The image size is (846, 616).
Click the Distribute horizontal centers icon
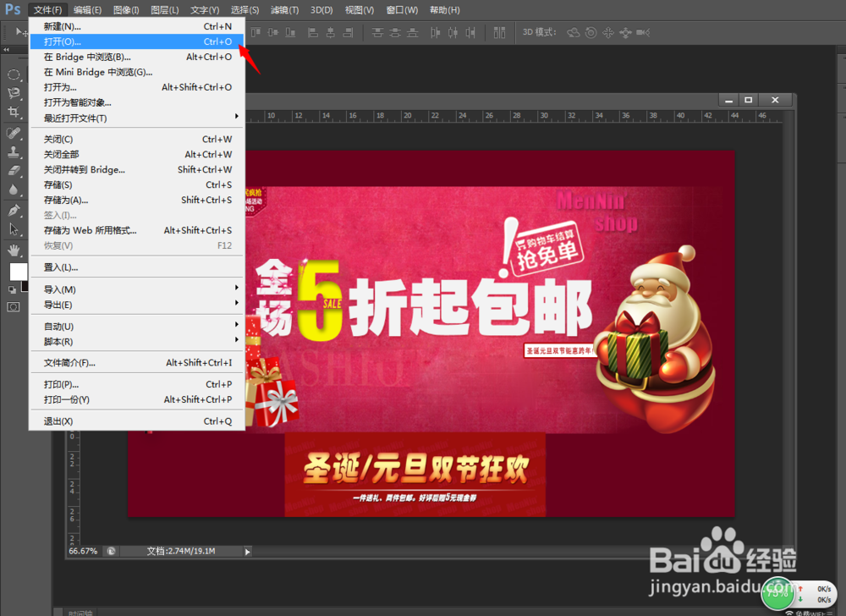click(453, 32)
